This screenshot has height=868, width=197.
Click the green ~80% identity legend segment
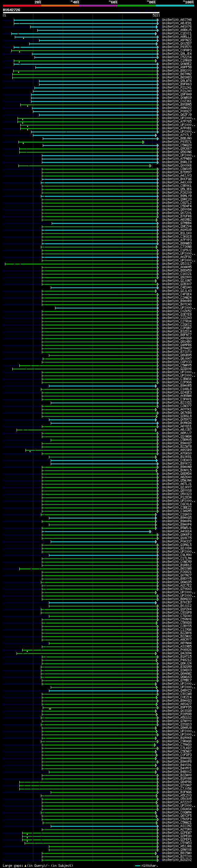coord(137,6)
